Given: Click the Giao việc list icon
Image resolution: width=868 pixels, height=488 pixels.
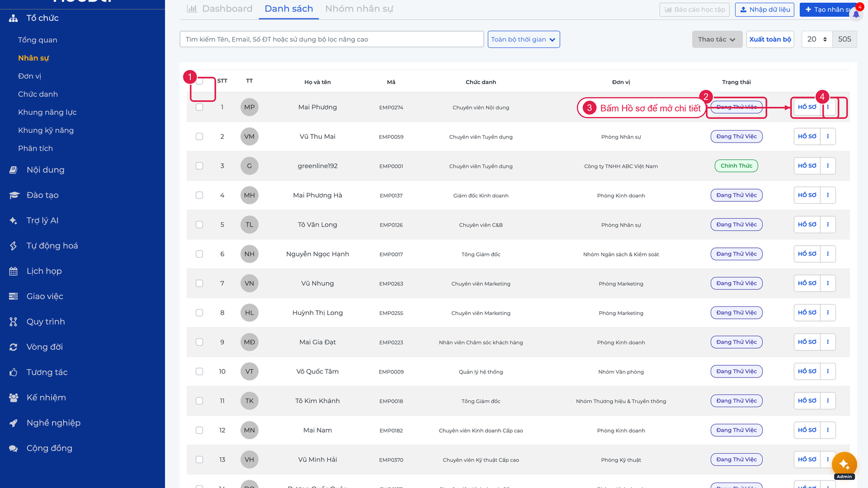Looking at the screenshot, I should (x=14, y=297).
